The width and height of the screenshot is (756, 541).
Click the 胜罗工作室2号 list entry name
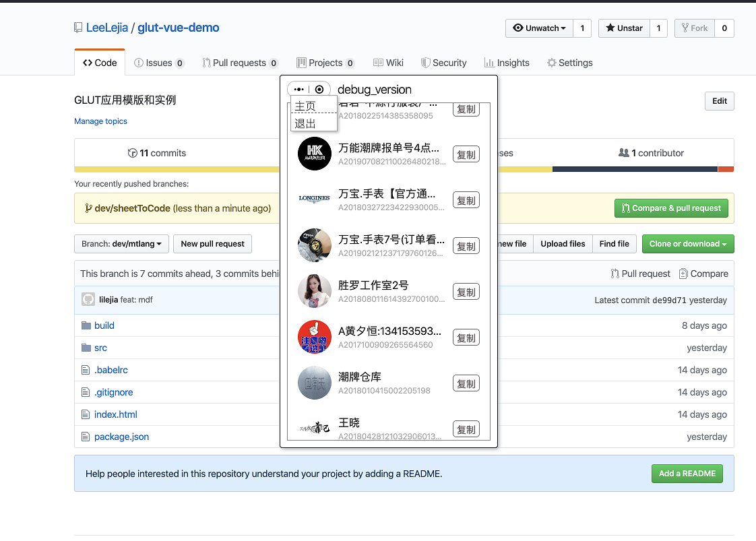coord(373,285)
